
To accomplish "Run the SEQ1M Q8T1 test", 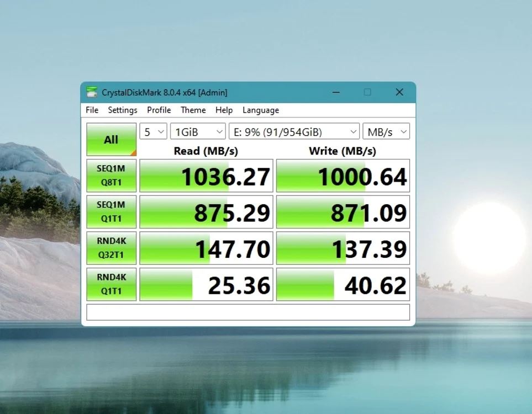I will pyautogui.click(x=111, y=176).
